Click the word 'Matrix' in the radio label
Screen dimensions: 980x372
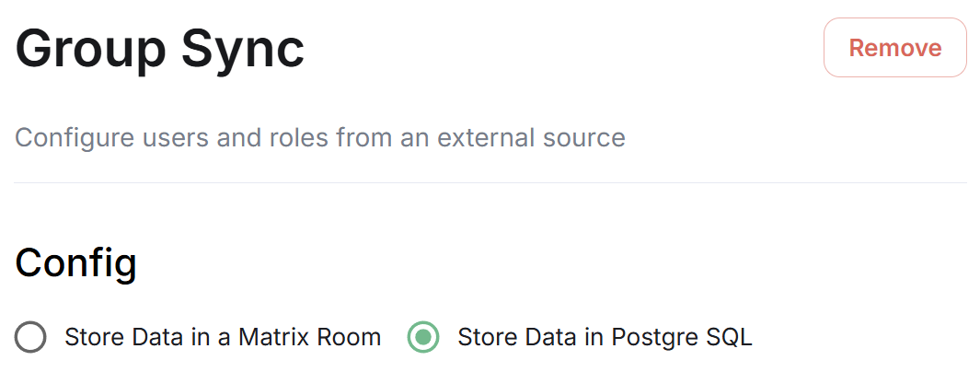pos(273,337)
